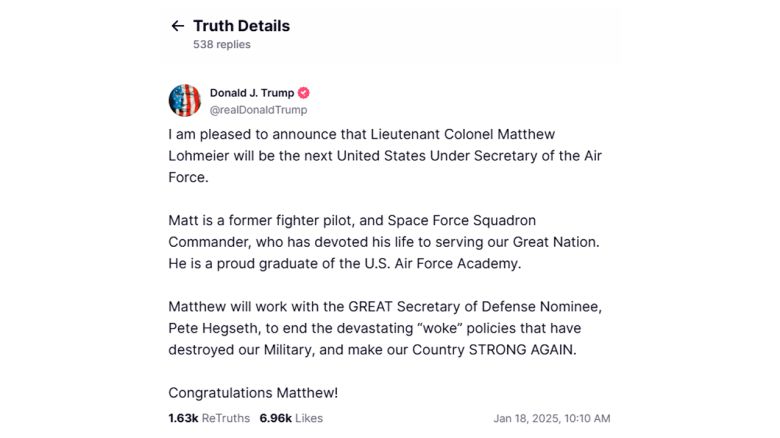
Task: Click the name "Pete Hegseth" in the post
Action: click(209, 328)
